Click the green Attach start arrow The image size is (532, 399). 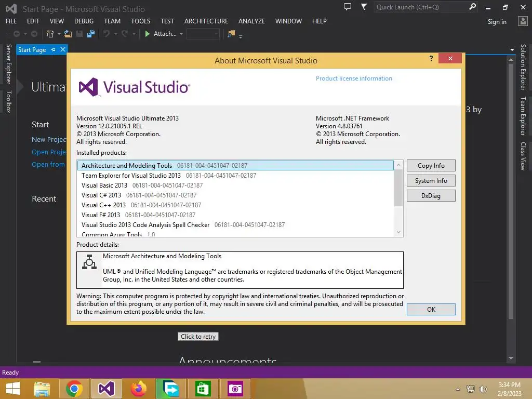[x=147, y=34]
